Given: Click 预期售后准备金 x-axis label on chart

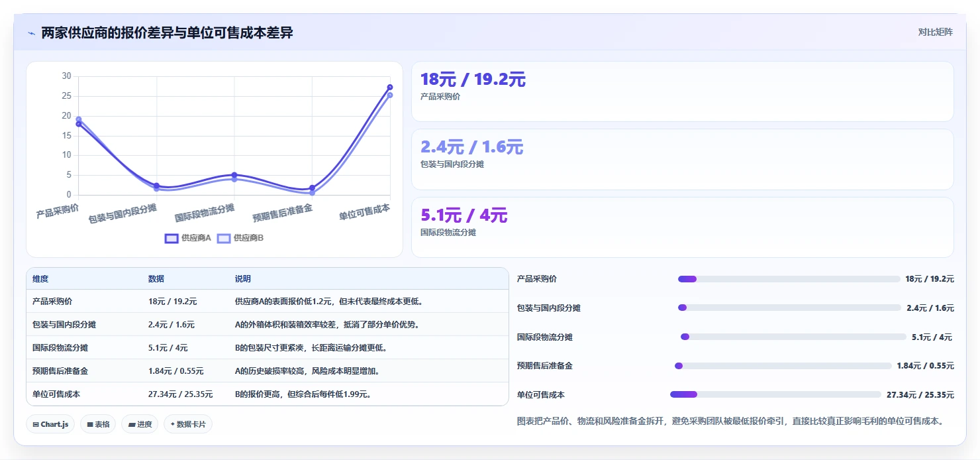Looking at the screenshot, I should click(283, 213).
